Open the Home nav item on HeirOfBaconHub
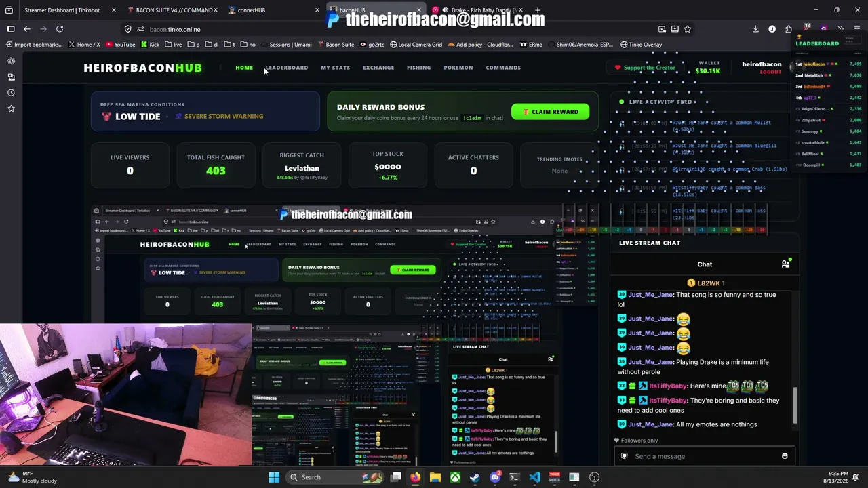The width and height of the screenshot is (868, 488). point(244,68)
